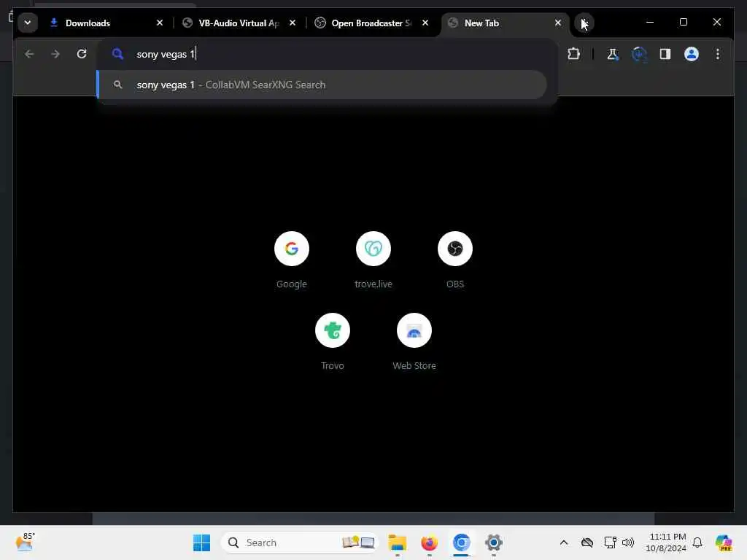Click the address bar with 'sony vegas 1'

[327, 54]
